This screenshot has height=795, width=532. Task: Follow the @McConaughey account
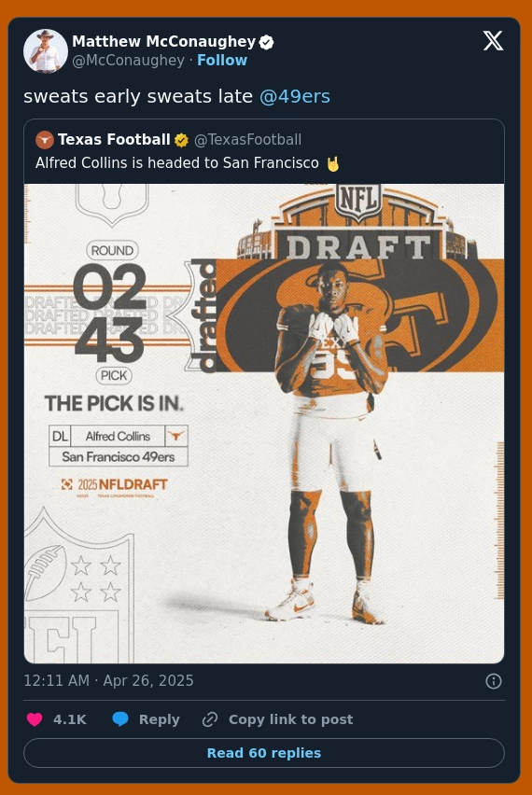click(222, 61)
